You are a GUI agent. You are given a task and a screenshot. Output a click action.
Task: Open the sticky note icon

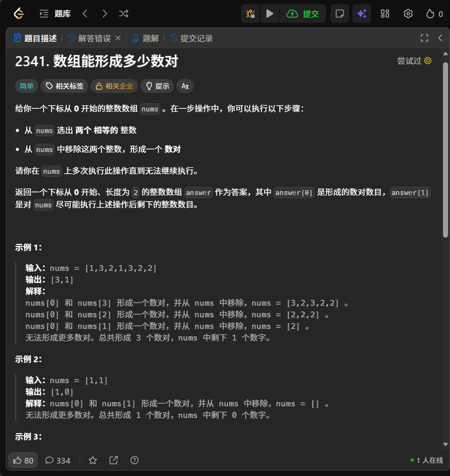(340, 14)
